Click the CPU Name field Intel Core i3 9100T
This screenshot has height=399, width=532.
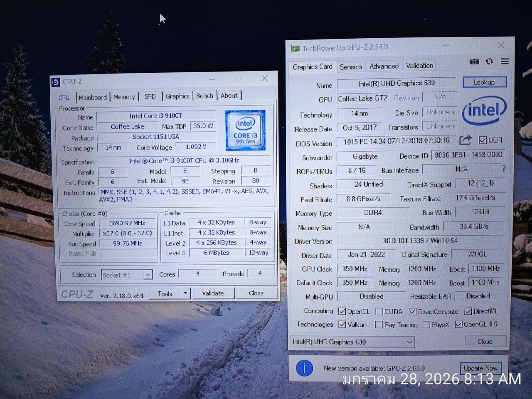(156, 116)
